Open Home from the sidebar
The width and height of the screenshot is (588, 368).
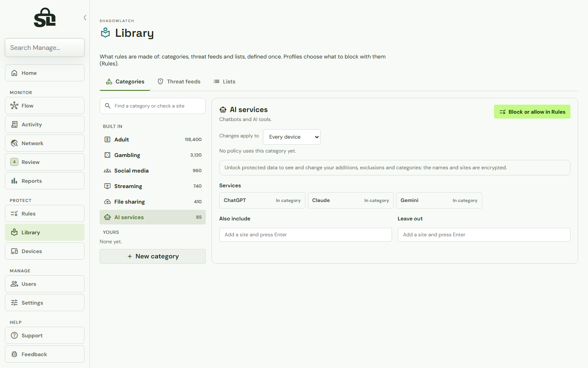[x=45, y=73]
